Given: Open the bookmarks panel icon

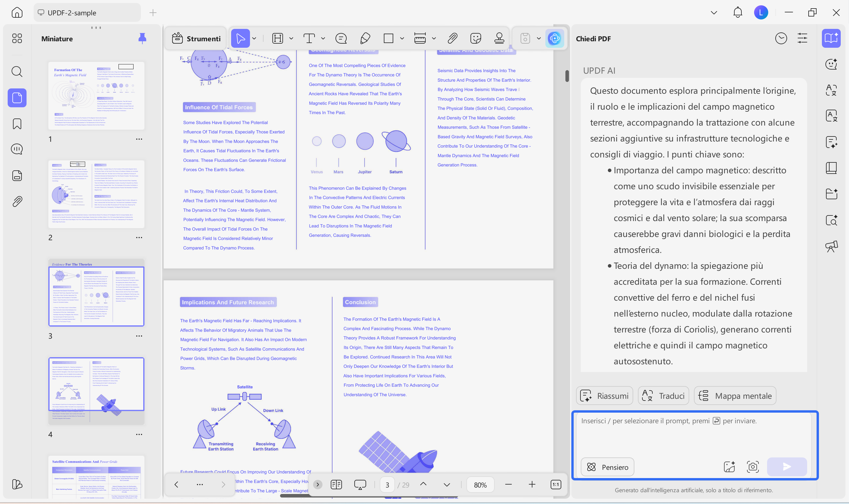Looking at the screenshot, I should [x=17, y=123].
